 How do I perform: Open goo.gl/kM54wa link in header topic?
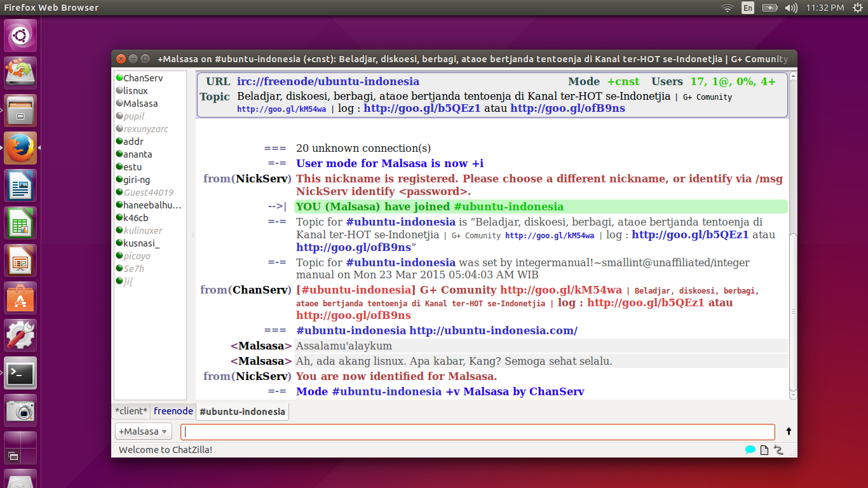281,109
